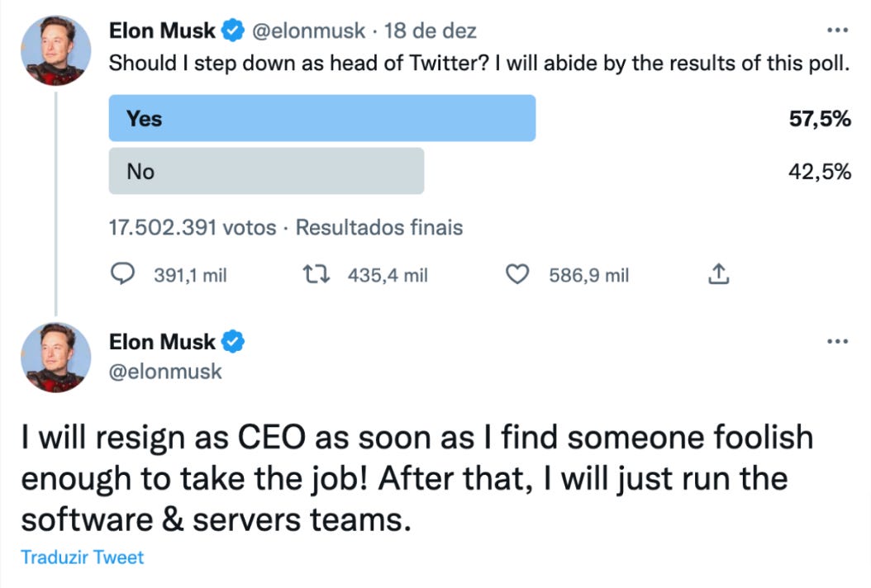Click the retweet arrows icon
This screenshot has height=588, width=871.
pos(318,274)
